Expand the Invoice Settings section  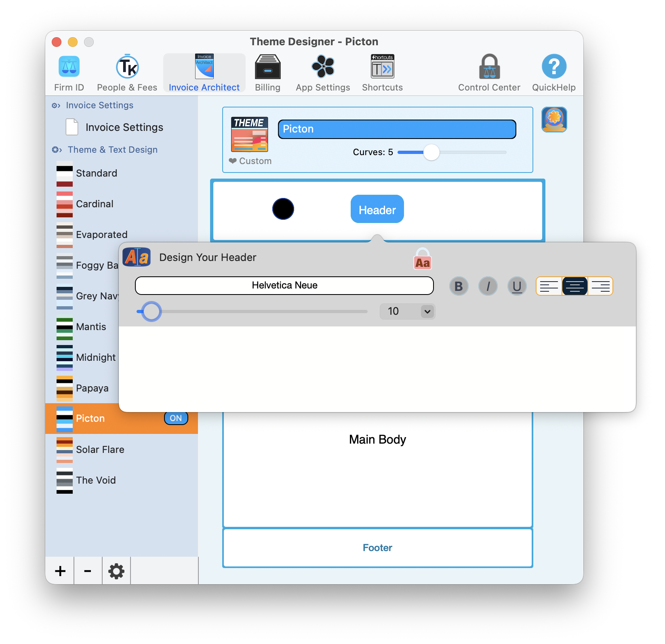pyautogui.click(x=99, y=105)
